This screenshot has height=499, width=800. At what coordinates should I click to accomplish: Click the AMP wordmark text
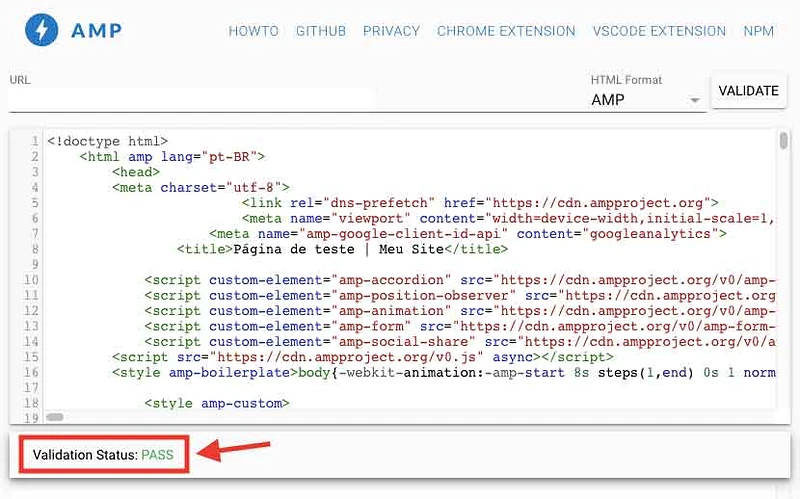[96, 31]
